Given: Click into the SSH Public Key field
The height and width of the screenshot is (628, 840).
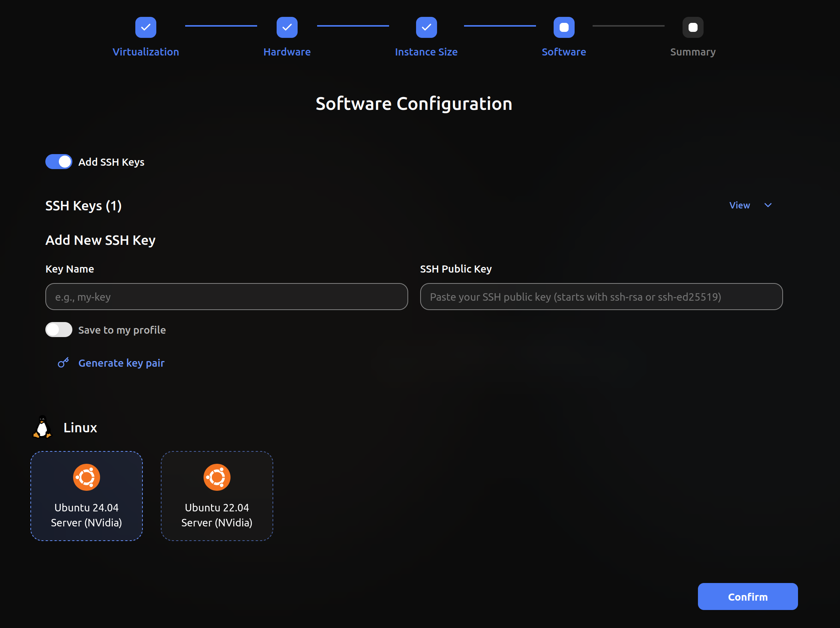Looking at the screenshot, I should coord(601,296).
